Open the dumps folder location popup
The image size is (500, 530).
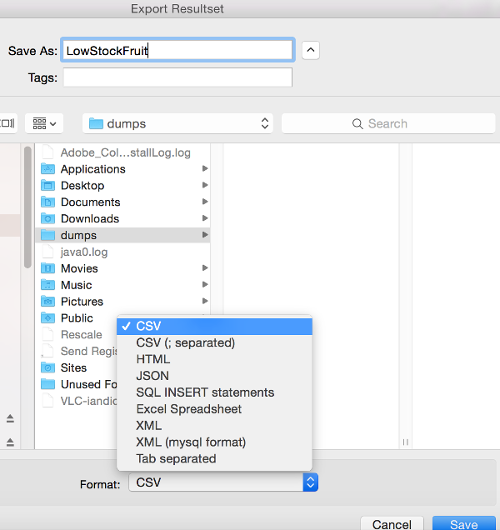(x=178, y=123)
